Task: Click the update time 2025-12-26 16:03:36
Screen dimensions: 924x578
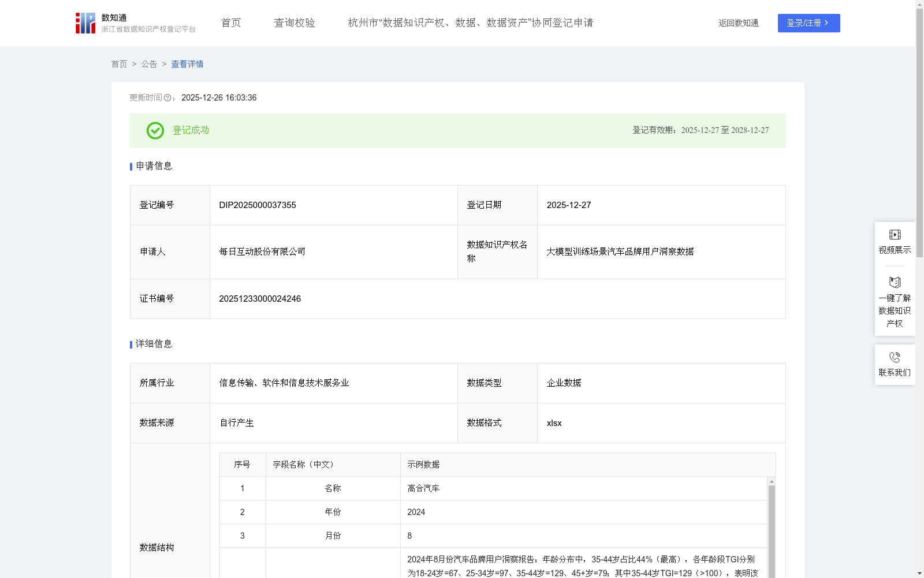Action: point(219,98)
